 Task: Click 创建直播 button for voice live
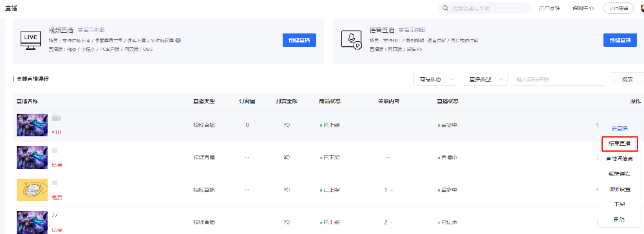pyautogui.click(x=620, y=40)
